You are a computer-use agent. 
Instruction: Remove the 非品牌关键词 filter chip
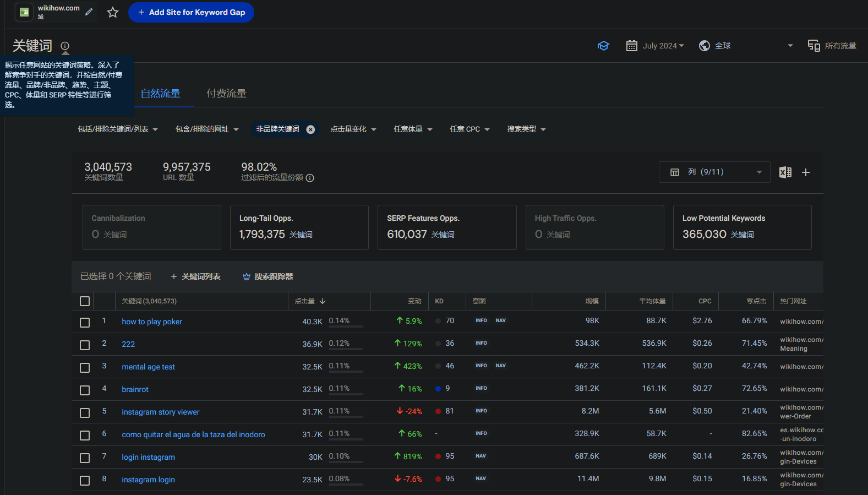click(x=310, y=129)
